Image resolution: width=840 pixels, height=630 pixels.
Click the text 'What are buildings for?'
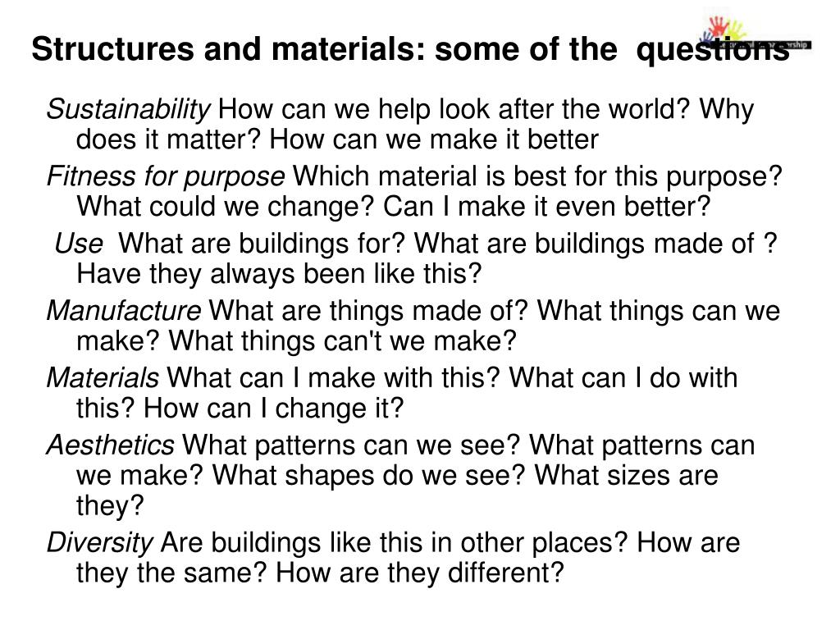tap(262, 244)
